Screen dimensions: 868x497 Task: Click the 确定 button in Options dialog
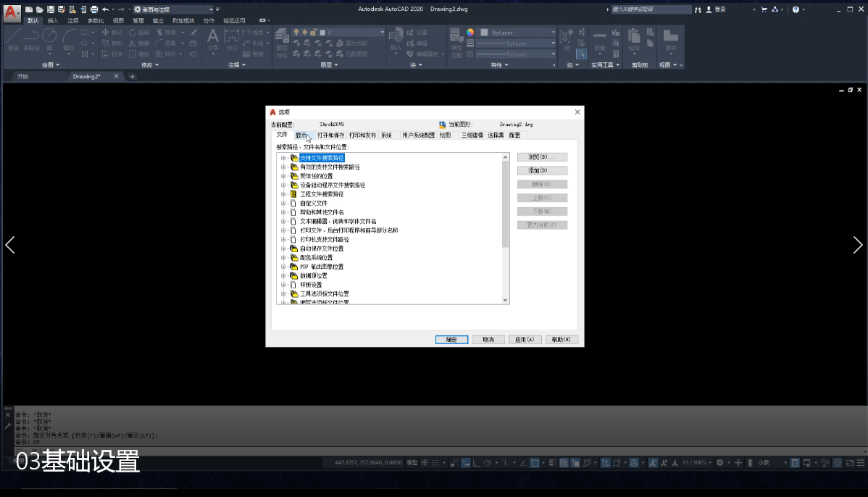click(451, 339)
